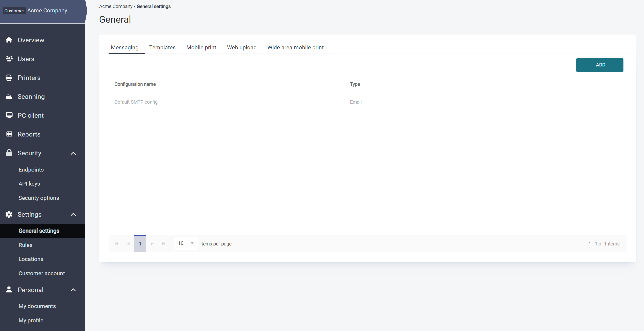This screenshot has height=331, width=644.
Task: Sort by Configuration name column header
Action: click(135, 84)
